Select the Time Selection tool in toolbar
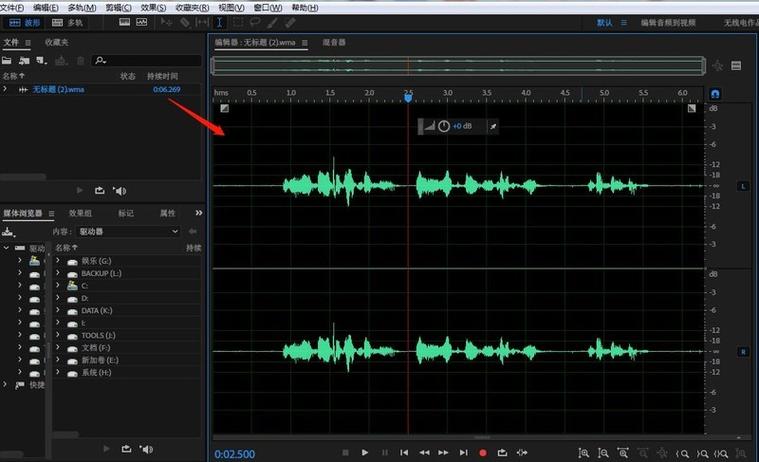The image size is (759, 462). tap(219, 22)
